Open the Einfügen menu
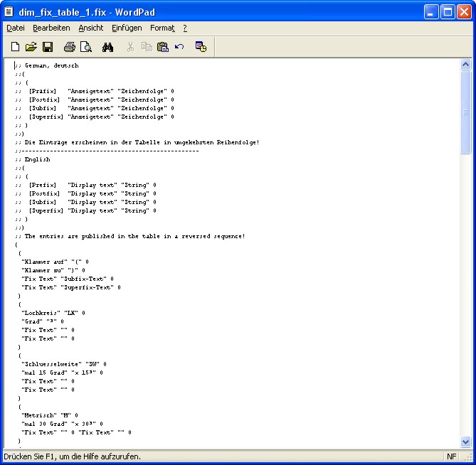This screenshot has width=476, height=465. 127,28
